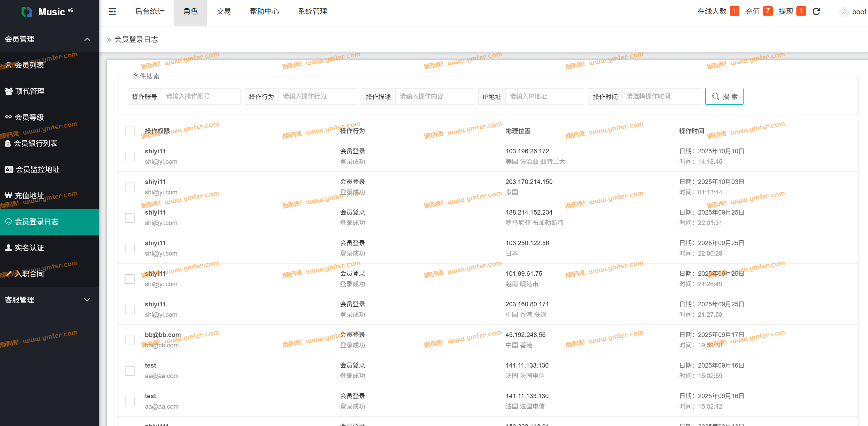
Task: Focus the IP地址 input field
Action: tap(544, 96)
